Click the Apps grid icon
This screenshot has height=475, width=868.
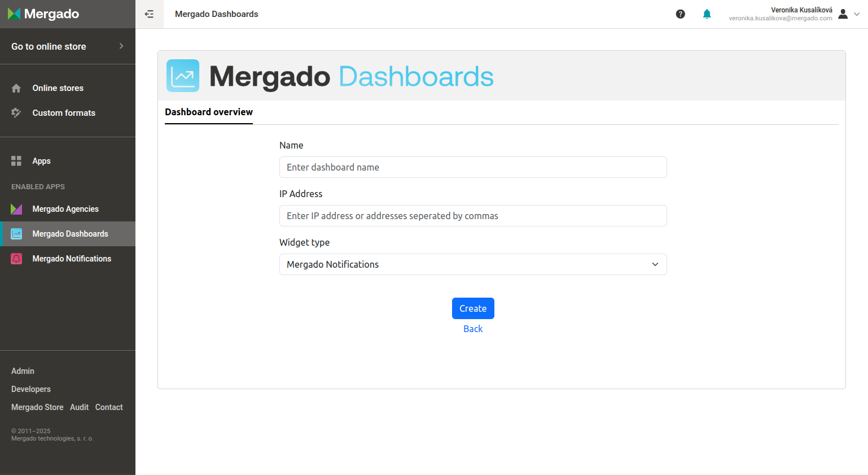tap(16, 161)
